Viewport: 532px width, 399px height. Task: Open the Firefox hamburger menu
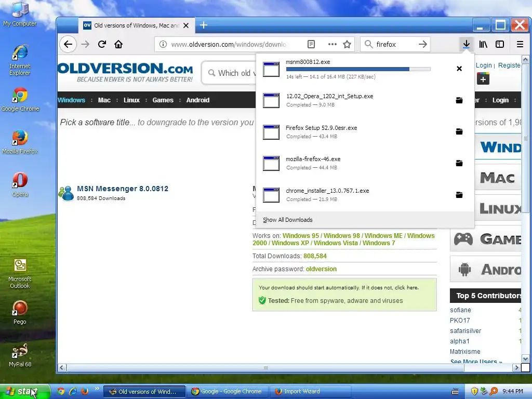520,44
